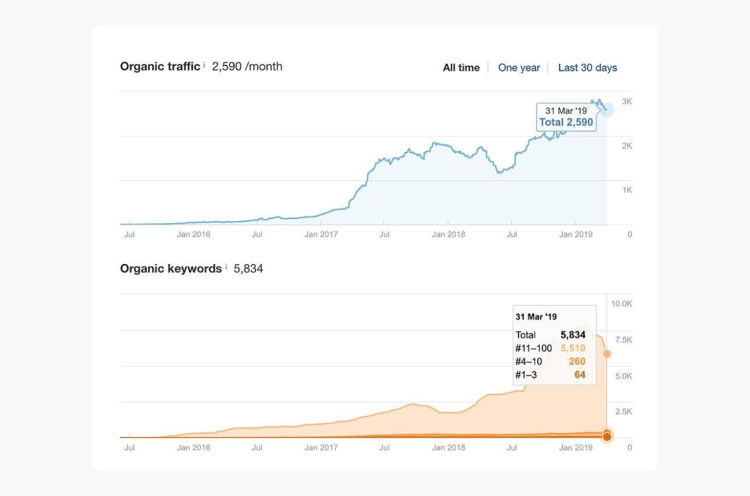Show the Last 30 days range

587,68
